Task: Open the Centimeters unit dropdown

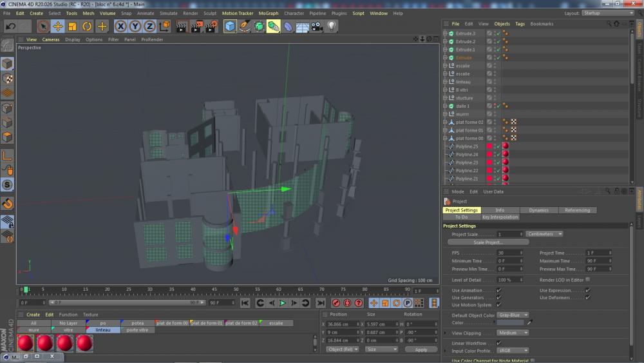Action: coord(544,234)
